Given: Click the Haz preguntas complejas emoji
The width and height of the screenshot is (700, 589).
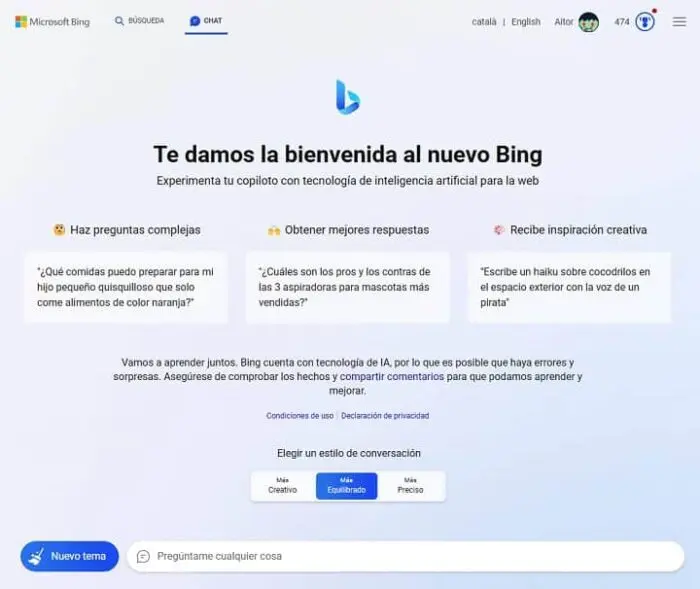Looking at the screenshot, I should (x=59, y=230).
